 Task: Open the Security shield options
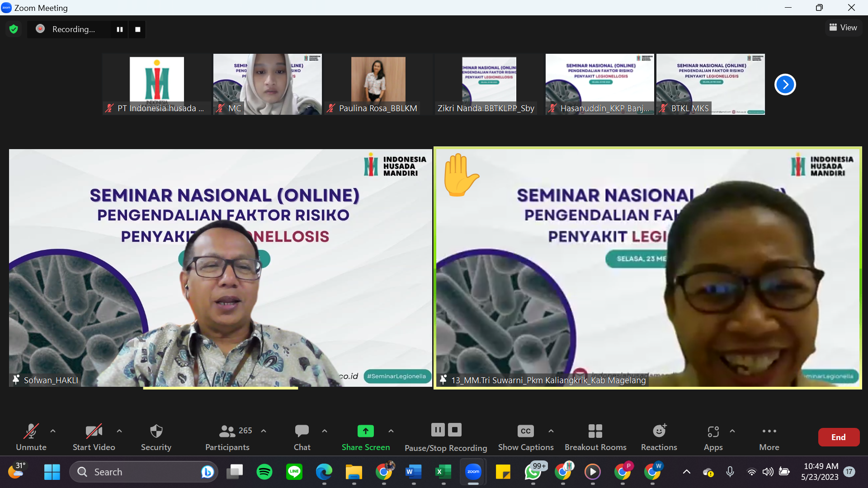pos(156,437)
